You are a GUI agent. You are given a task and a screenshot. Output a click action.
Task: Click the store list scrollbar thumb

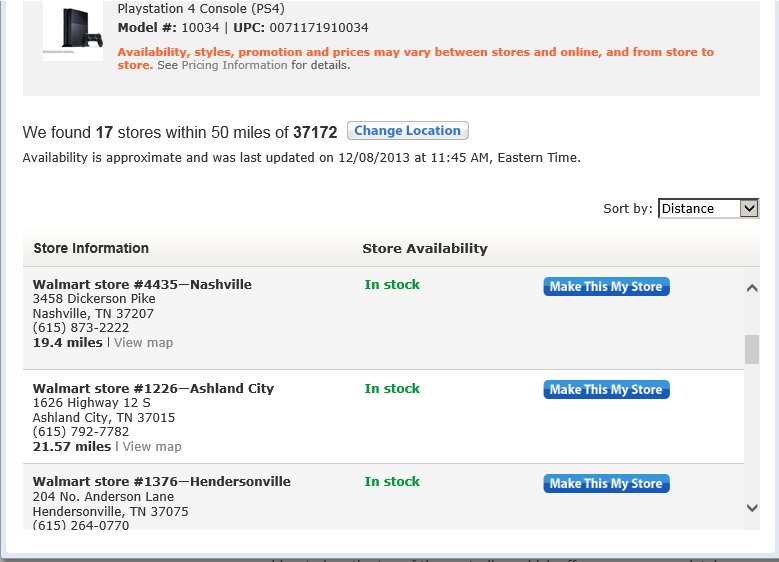pos(752,349)
